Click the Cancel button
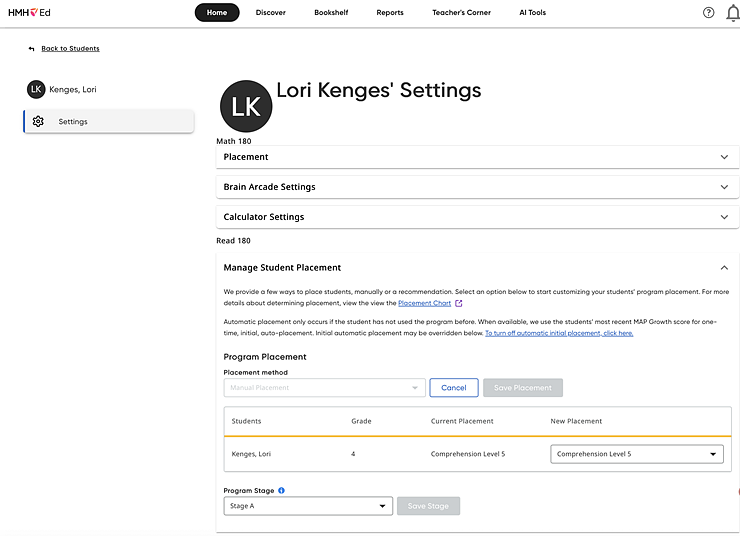 pos(454,388)
